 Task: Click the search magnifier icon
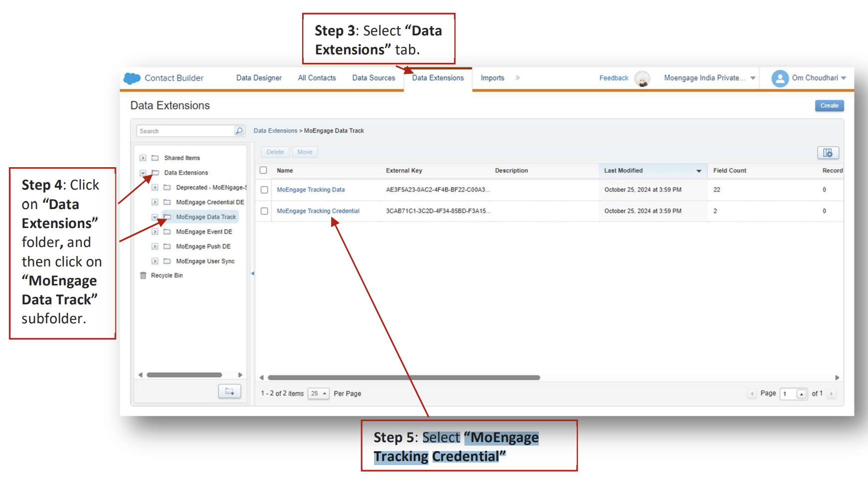click(239, 131)
